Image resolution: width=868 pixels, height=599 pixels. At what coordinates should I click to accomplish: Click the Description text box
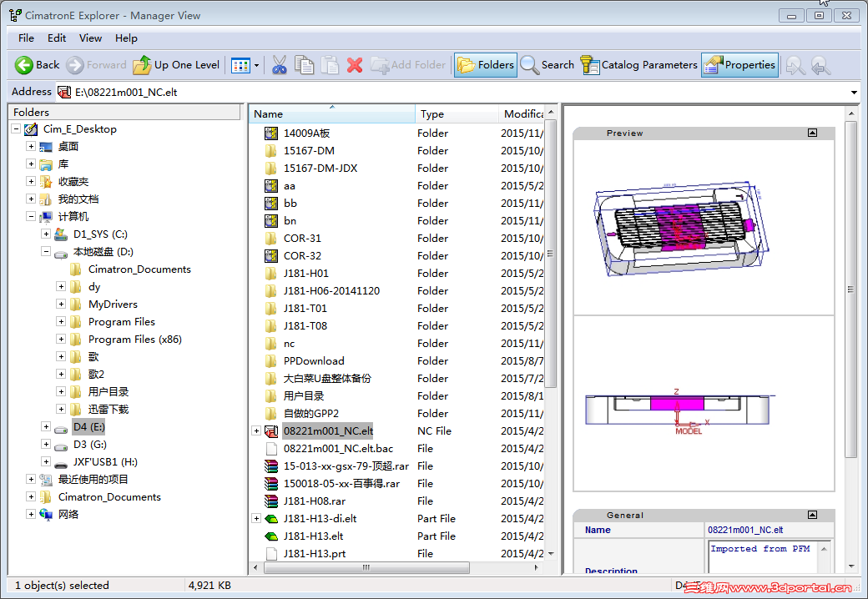764,556
